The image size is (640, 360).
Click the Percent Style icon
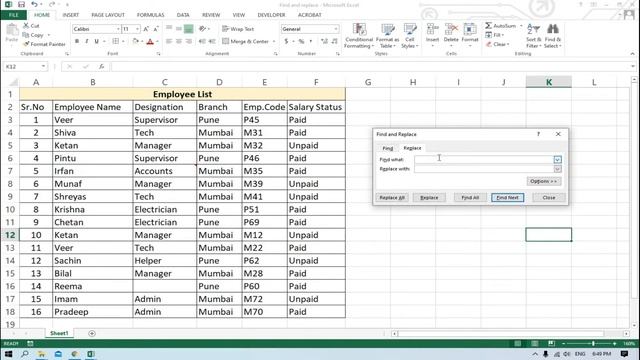click(x=301, y=41)
